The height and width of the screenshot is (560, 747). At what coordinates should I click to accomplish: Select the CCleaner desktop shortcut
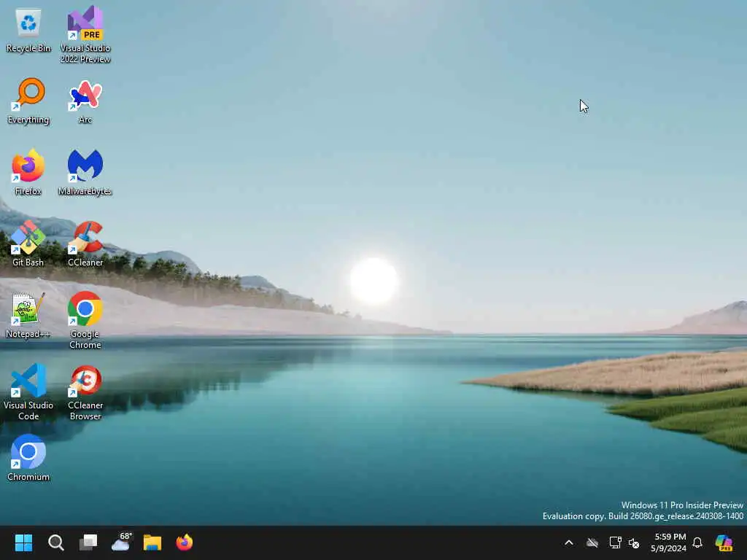pyautogui.click(x=85, y=244)
